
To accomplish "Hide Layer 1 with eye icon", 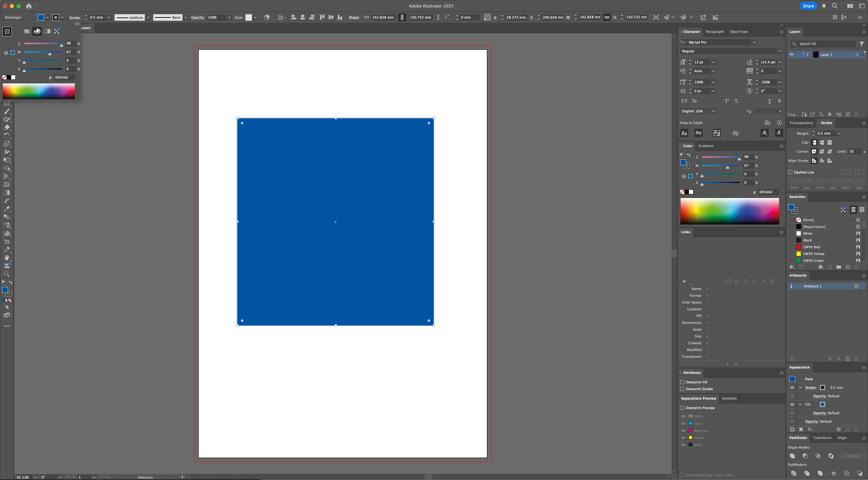I will pos(792,55).
